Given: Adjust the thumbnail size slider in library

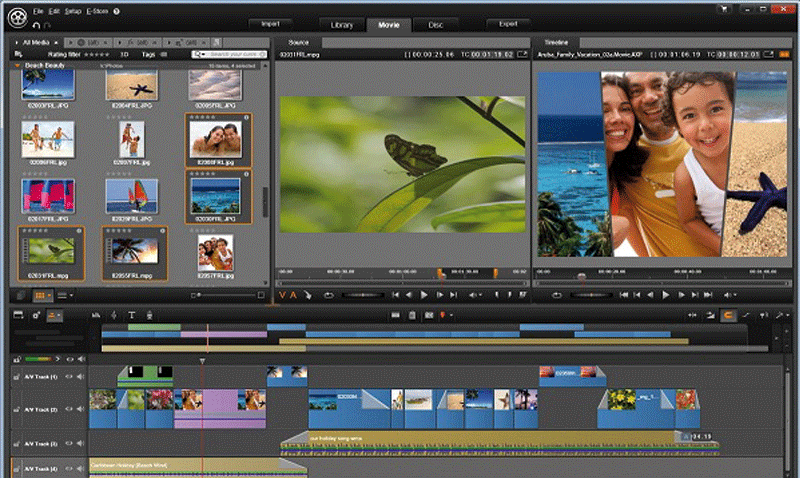Looking at the screenshot, I should [x=200, y=296].
